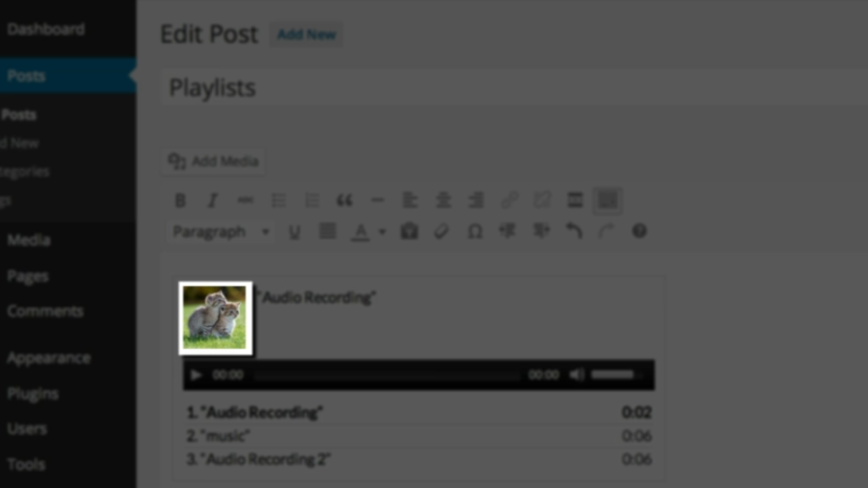Select the kittens album thumbnail
The image size is (868, 488).
[x=215, y=319]
